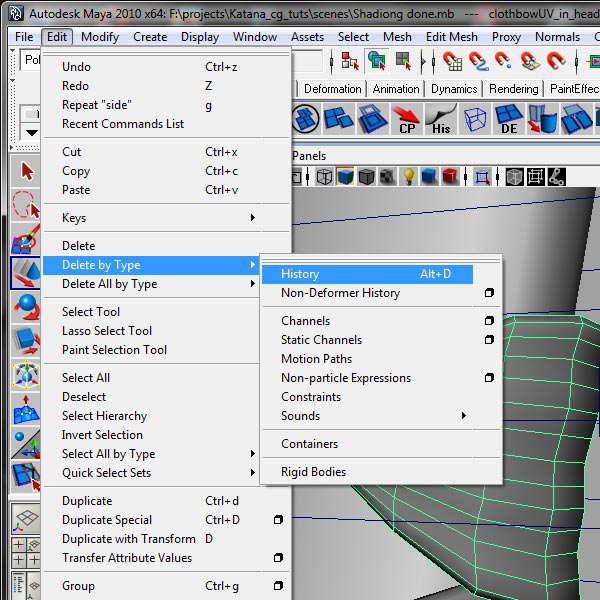Click the His shelf icon
Image resolution: width=600 pixels, height=600 pixels.
440,119
